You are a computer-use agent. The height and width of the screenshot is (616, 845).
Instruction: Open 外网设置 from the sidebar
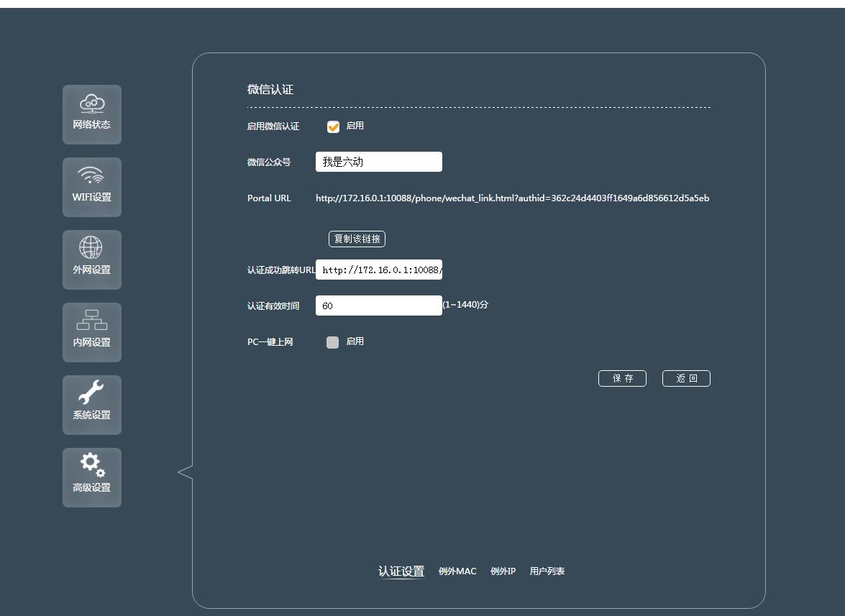coord(91,259)
